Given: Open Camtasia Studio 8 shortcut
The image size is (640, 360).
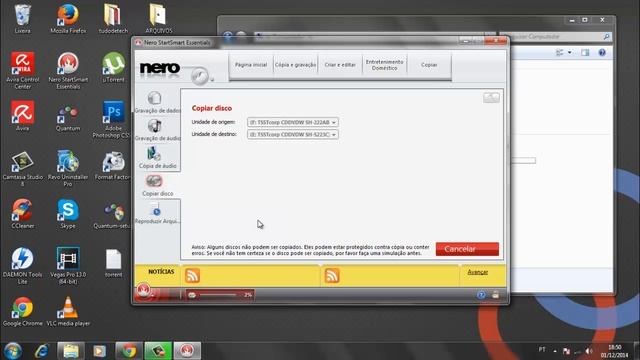Looking at the screenshot, I should click(22, 169).
